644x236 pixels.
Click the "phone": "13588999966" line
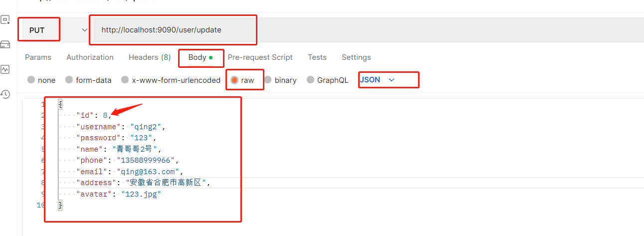click(127, 160)
